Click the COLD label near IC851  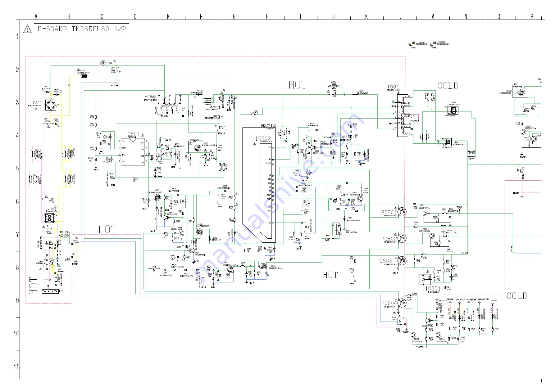(x=517, y=295)
